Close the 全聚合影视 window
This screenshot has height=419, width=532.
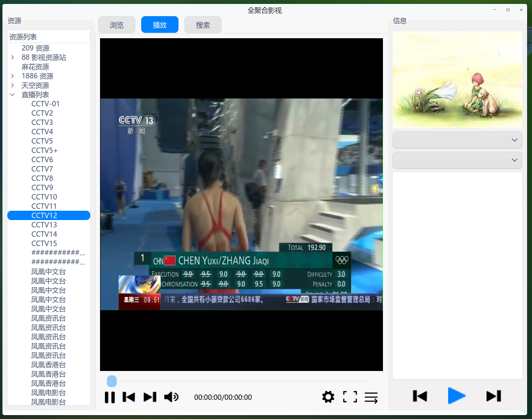coord(521,10)
